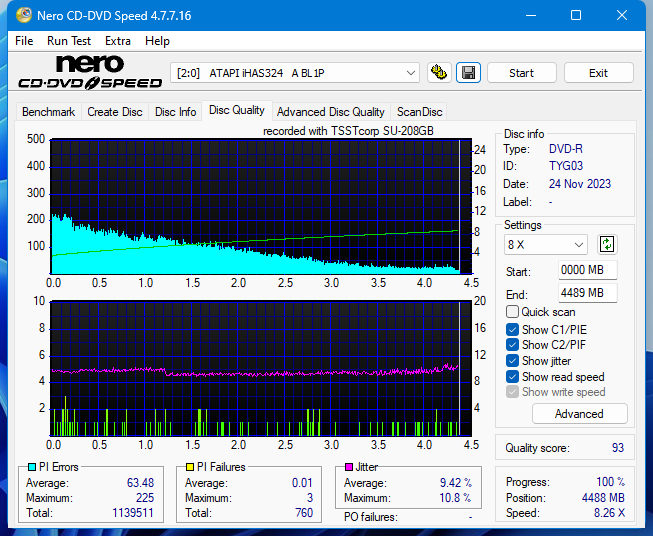
Task: Click the Nero CD-DVD Speed logo
Action: pos(90,73)
